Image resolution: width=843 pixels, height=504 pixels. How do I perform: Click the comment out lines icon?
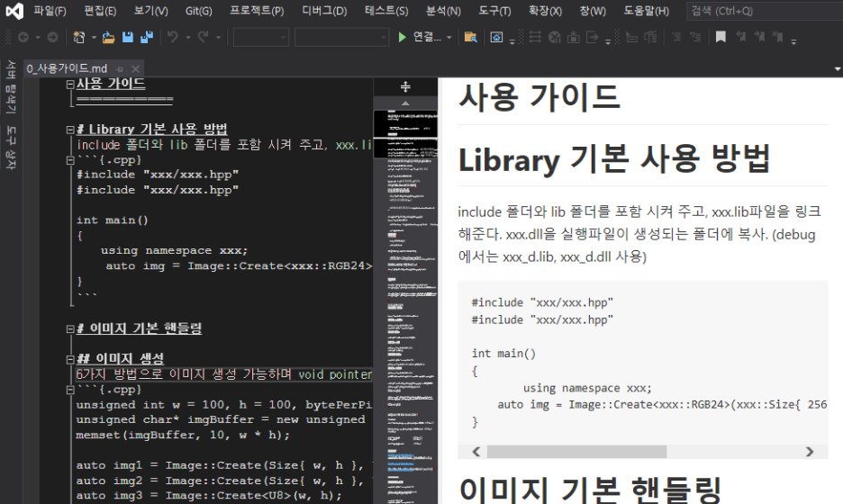(x=676, y=37)
